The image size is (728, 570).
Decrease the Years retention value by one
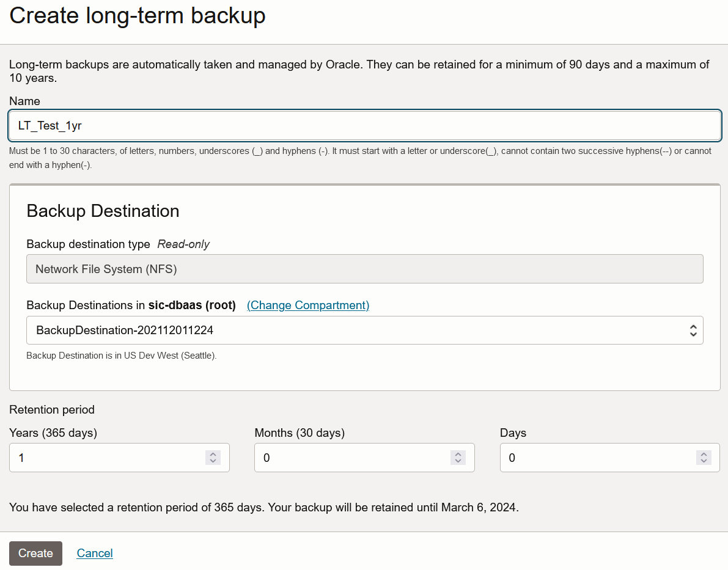(x=213, y=461)
